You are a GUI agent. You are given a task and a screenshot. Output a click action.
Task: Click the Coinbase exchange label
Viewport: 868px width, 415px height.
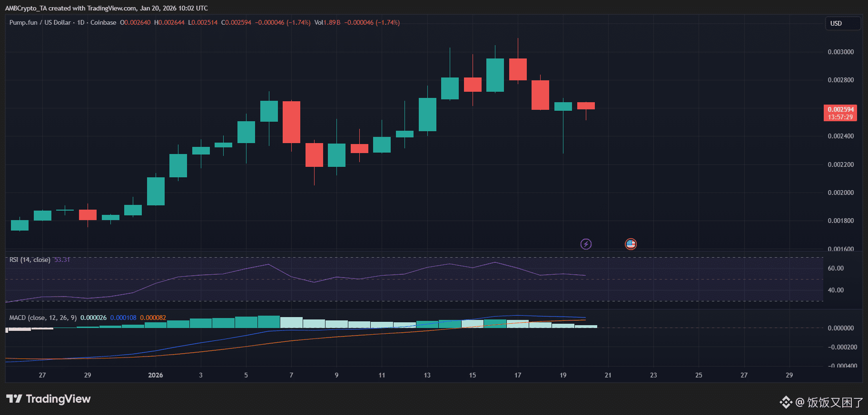click(103, 22)
